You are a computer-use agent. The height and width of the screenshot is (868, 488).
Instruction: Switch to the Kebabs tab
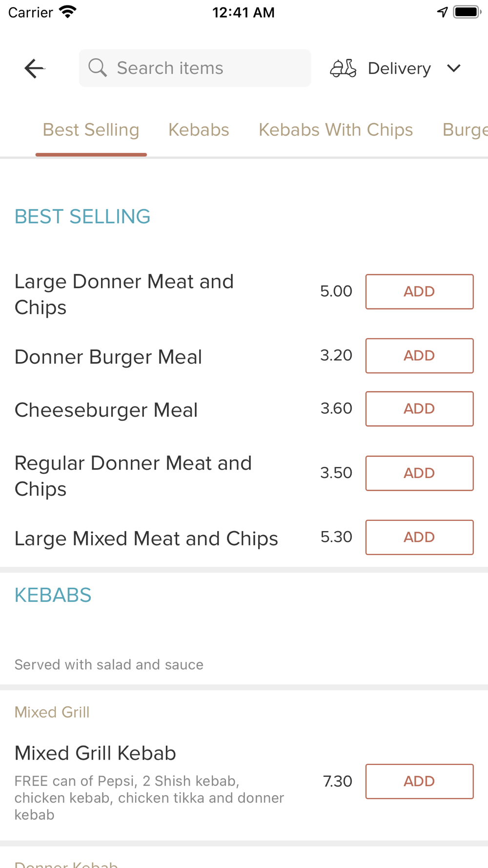tap(199, 130)
